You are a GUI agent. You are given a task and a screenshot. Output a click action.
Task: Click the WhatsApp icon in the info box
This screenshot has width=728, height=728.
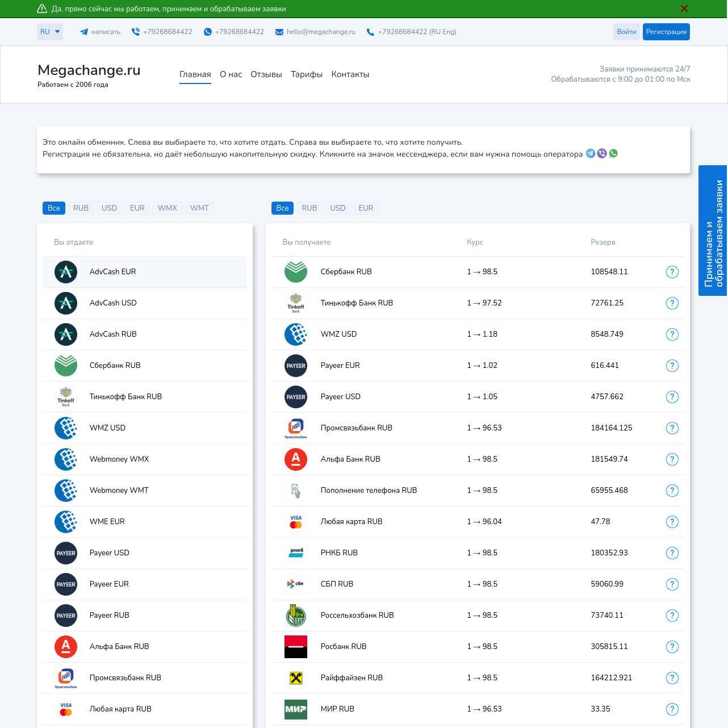coord(613,153)
